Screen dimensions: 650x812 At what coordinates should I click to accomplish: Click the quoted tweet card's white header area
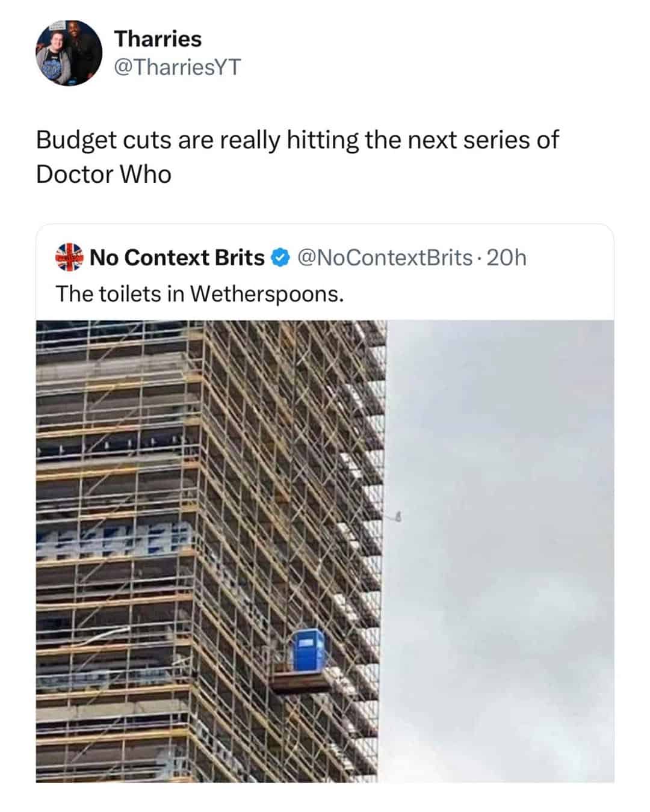click(x=325, y=273)
